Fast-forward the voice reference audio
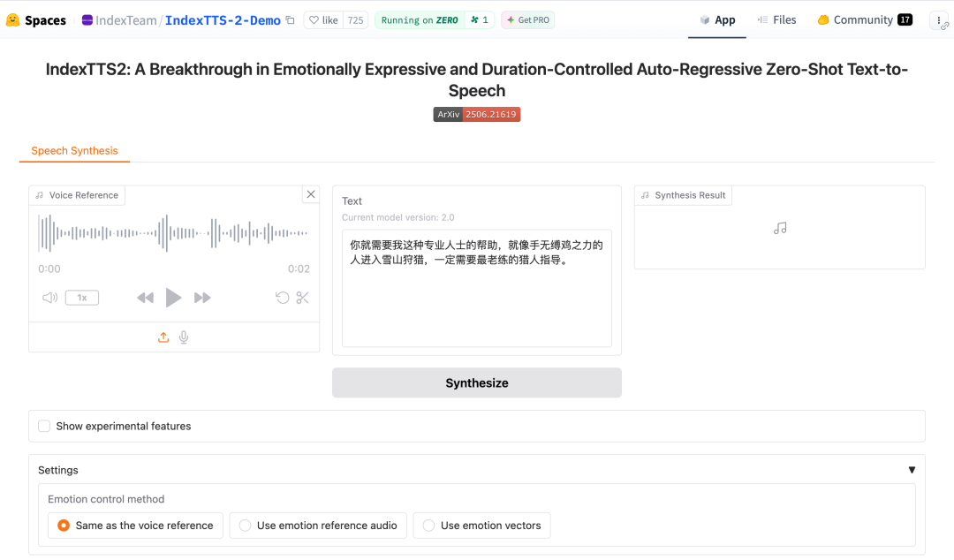Image resolution: width=954 pixels, height=560 pixels. 202,298
